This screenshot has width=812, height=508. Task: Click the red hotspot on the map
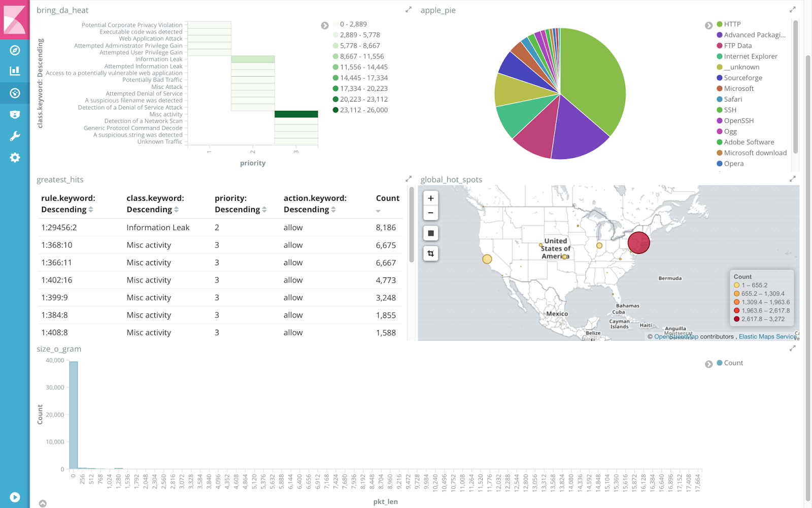639,243
